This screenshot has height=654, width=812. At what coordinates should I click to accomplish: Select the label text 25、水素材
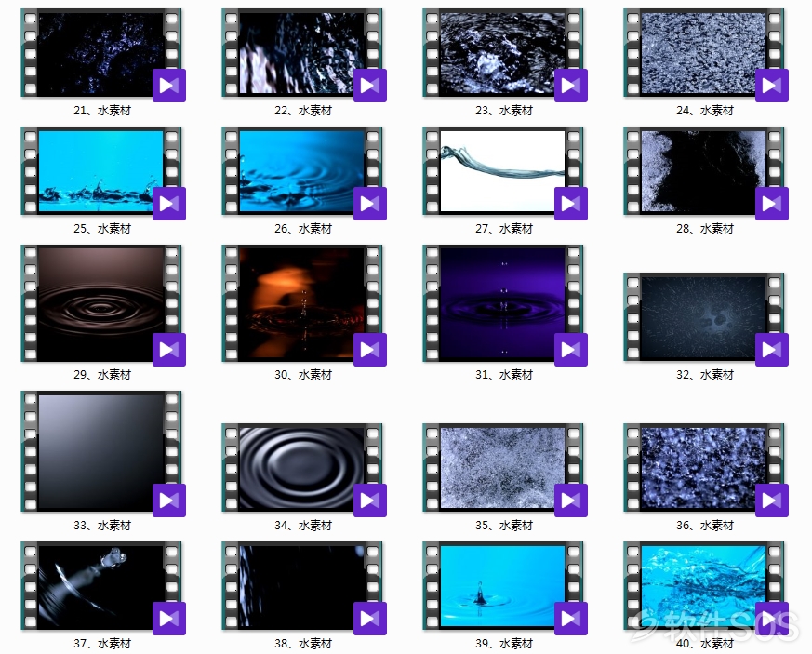click(x=102, y=228)
